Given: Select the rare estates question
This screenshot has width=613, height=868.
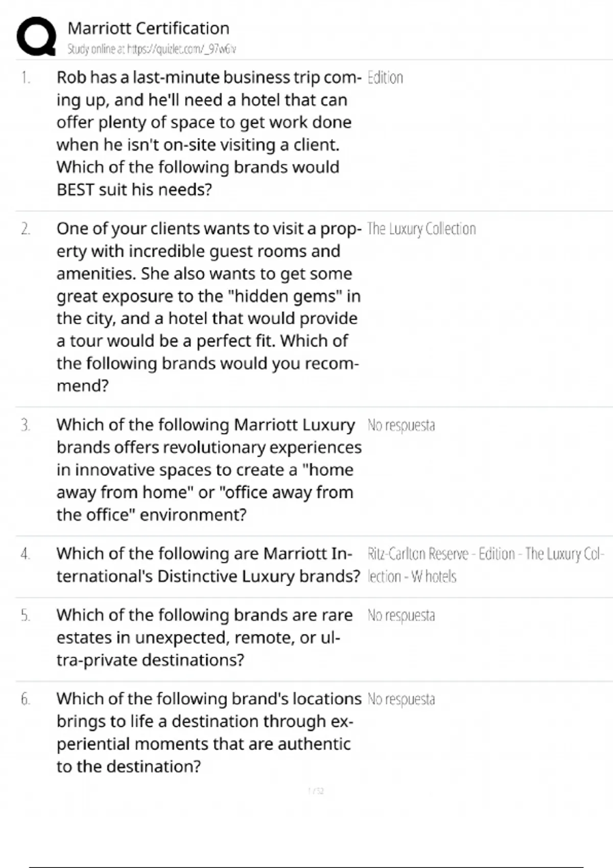Looking at the screenshot, I should (x=204, y=637).
